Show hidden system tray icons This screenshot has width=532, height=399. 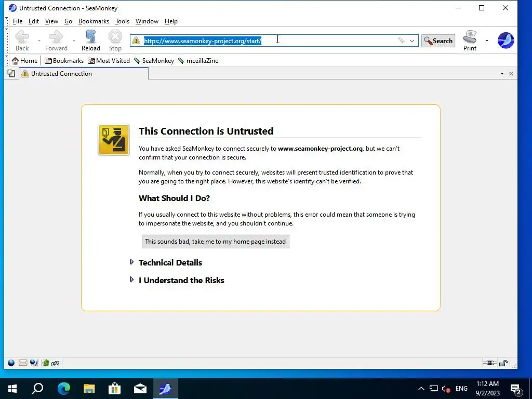tap(421, 389)
